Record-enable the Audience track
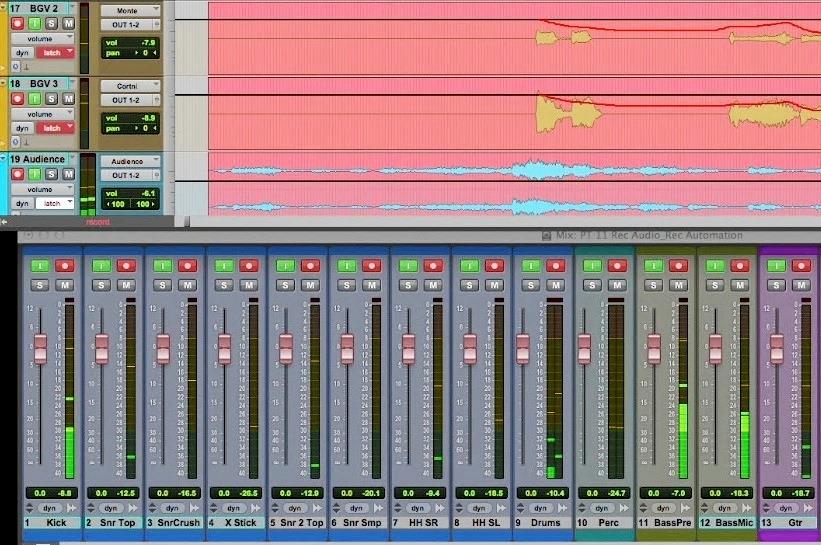 [17, 174]
